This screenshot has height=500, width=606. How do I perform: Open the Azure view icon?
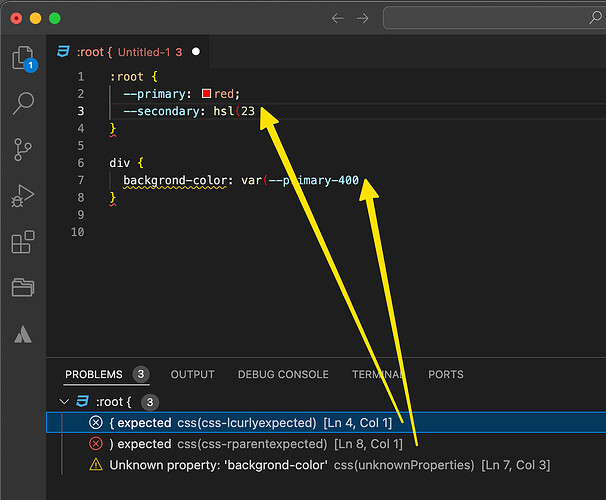pos(23,335)
